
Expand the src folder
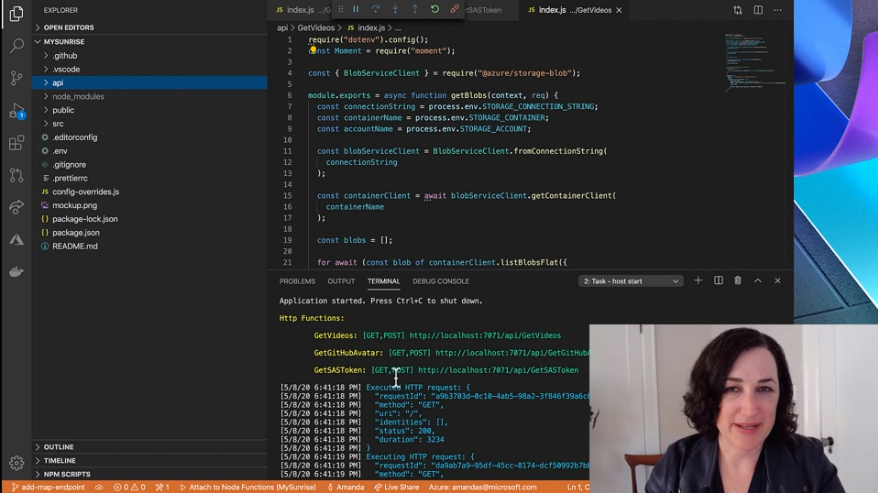click(x=58, y=124)
